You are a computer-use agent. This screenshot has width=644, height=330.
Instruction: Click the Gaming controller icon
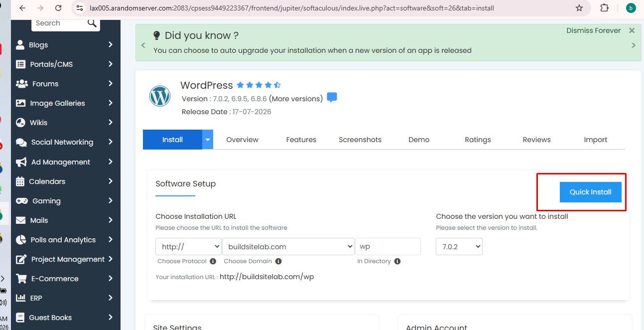coord(22,201)
